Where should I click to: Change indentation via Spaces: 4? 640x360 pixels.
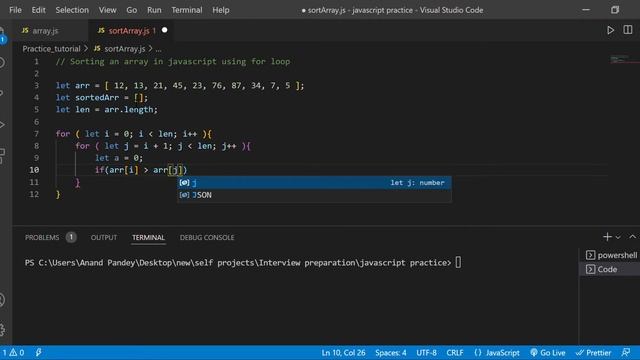point(391,353)
